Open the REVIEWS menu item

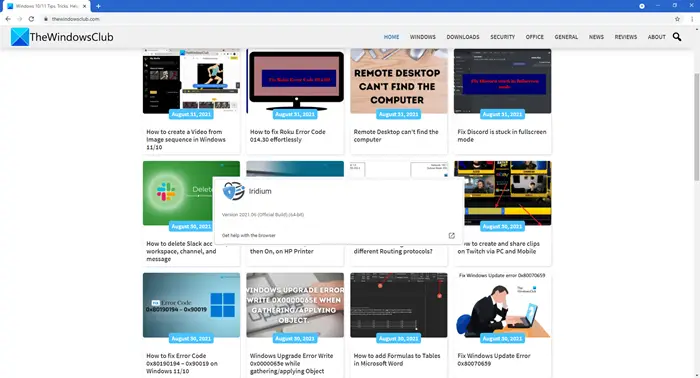coord(625,37)
